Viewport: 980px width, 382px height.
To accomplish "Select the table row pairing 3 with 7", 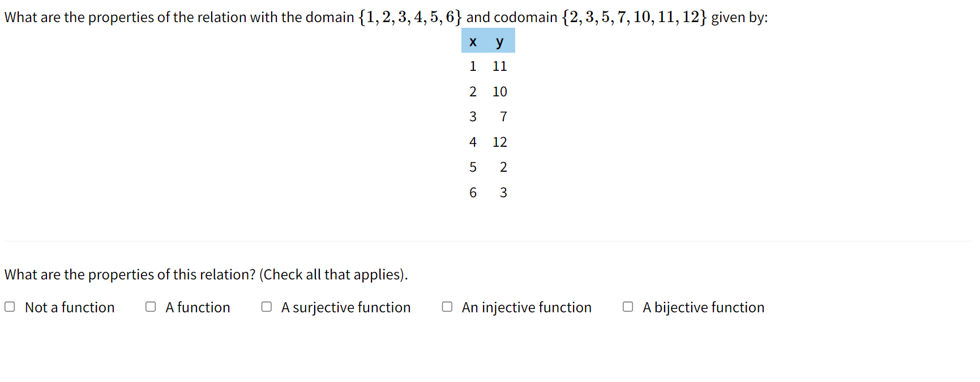I will (x=487, y=117).
